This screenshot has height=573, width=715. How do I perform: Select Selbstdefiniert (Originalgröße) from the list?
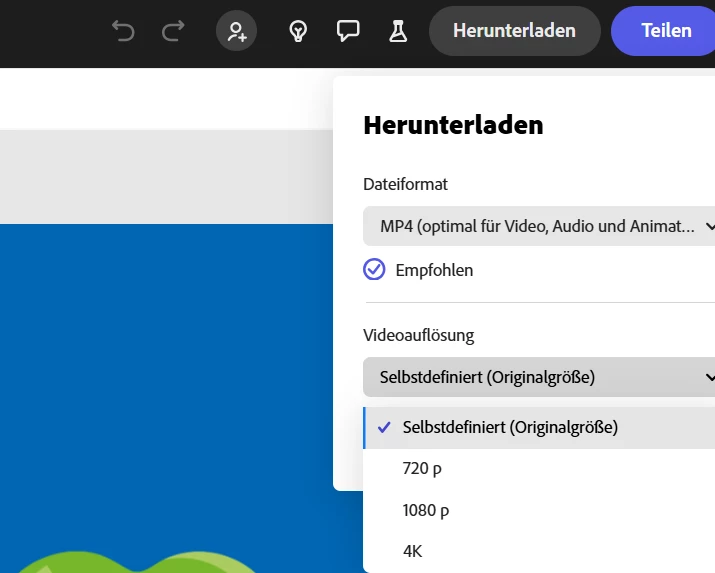coord(539,428)
